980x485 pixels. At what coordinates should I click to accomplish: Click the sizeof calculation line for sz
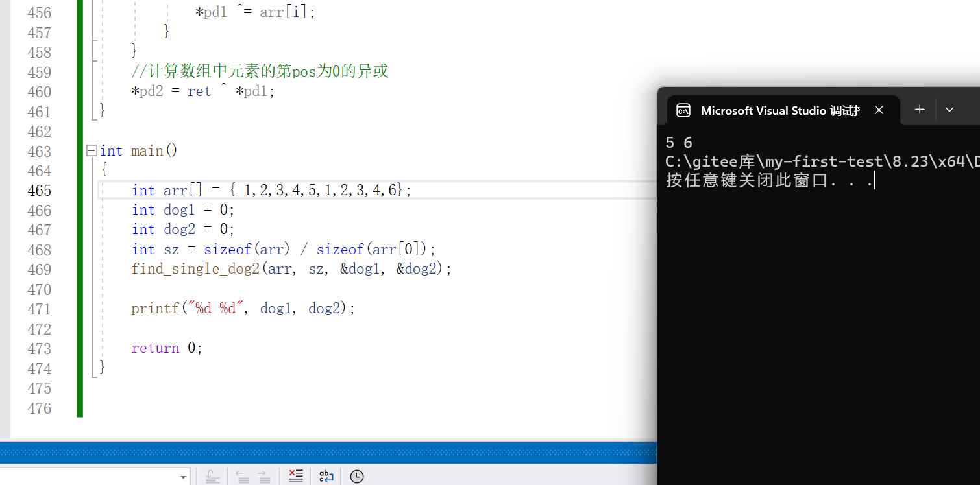(284, 250)
